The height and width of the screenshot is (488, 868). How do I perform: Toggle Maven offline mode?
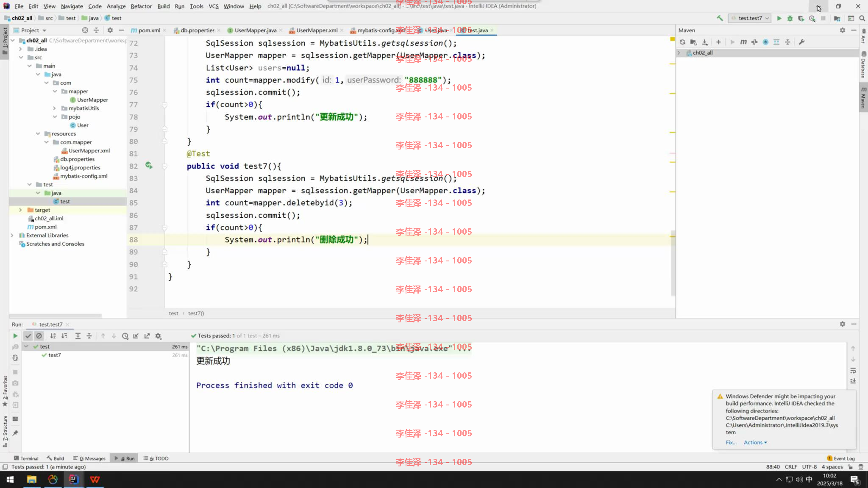[x=754, y=42]
